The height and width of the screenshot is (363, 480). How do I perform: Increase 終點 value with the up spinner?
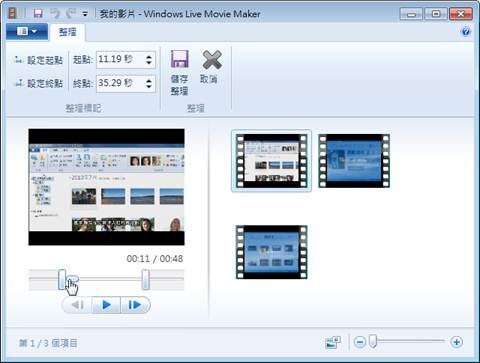point(149,80)
